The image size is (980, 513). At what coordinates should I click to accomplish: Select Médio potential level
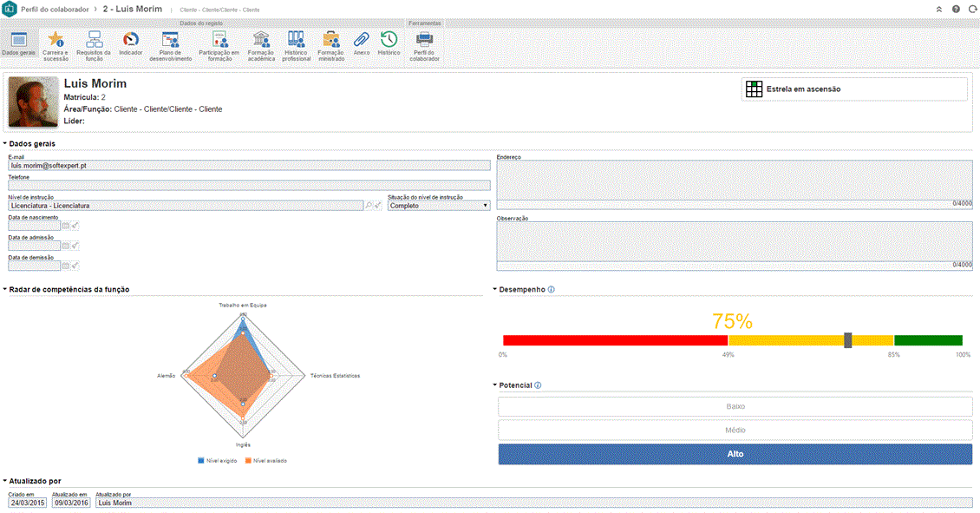tap(735, 430)
